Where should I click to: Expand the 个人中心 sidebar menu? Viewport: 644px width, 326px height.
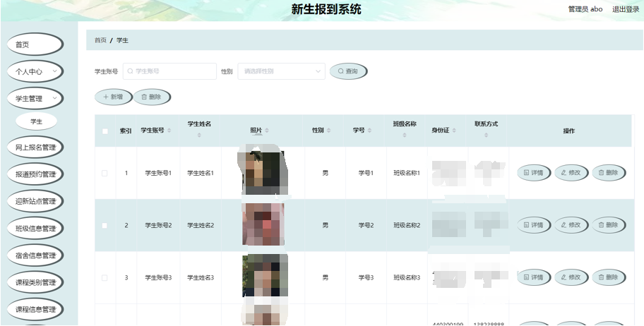(35, 71)
